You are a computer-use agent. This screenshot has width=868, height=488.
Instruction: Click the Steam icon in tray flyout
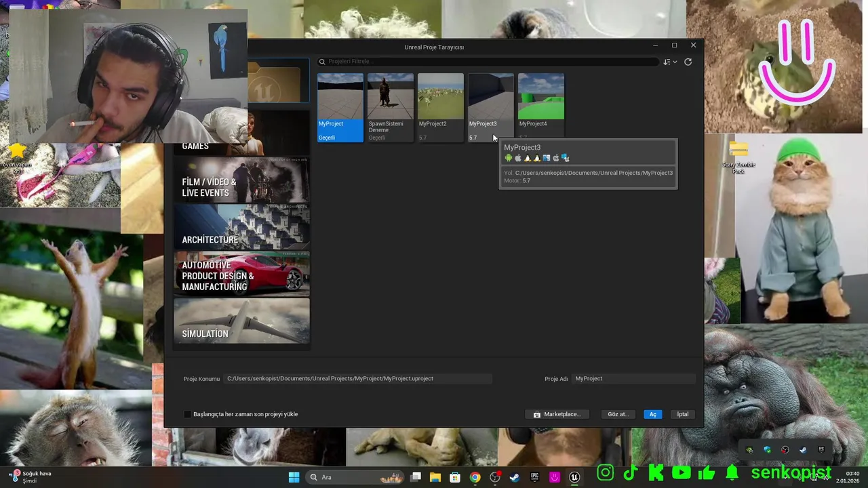click(803, 450)
